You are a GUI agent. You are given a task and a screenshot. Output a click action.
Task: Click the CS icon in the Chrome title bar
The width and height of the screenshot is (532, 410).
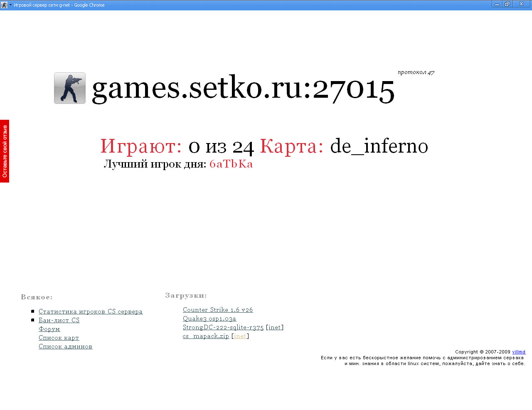point(4,4)
